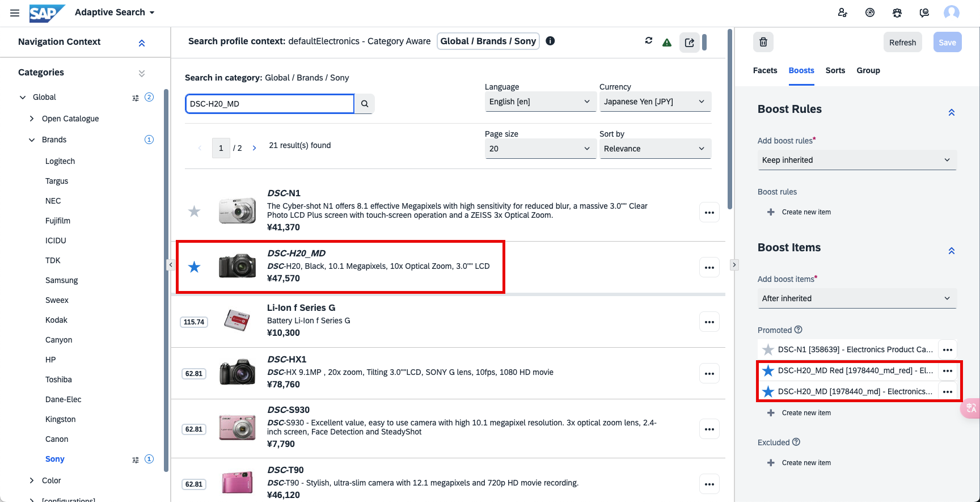980x502 pixels.
Task: Expand the Categories section chevron
Action: 142,73
